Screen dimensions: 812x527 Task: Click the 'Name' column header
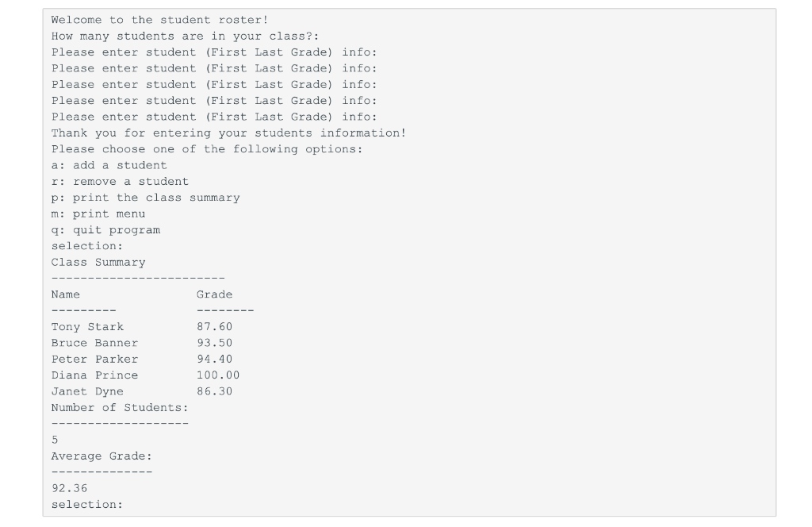(65, 295)
